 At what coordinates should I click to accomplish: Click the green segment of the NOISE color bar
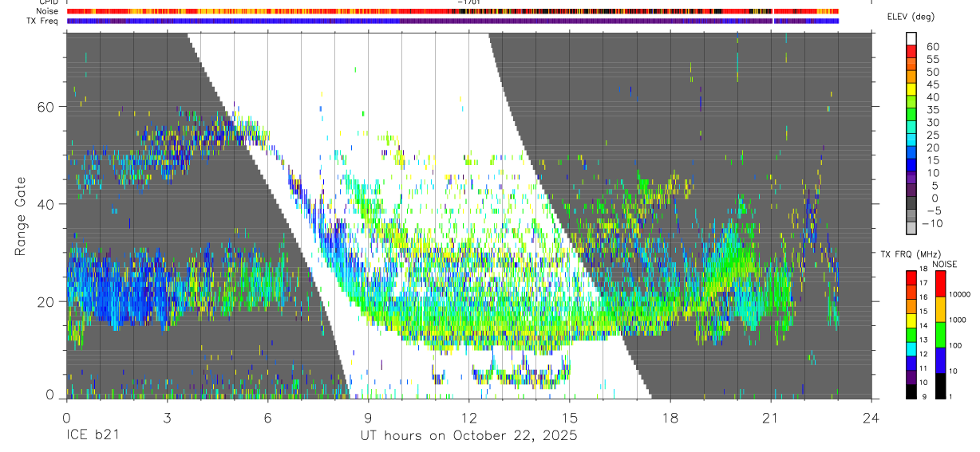[x=941, y=335]
